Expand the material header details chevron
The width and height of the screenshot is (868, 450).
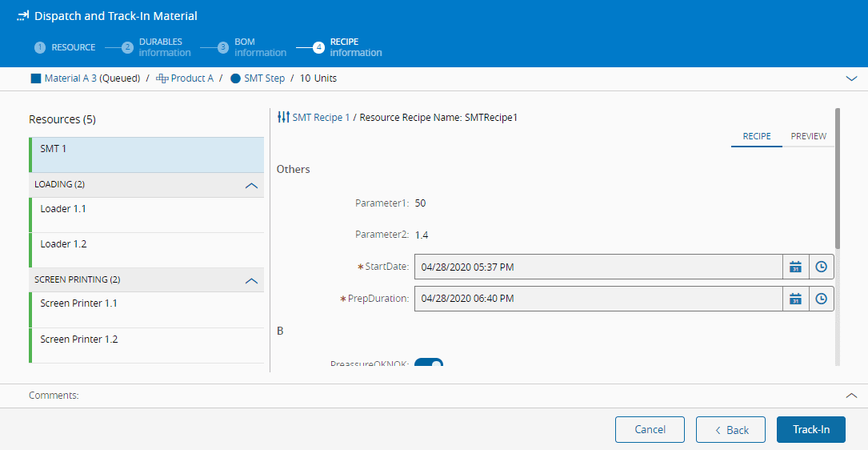click(x=851, y=78)
